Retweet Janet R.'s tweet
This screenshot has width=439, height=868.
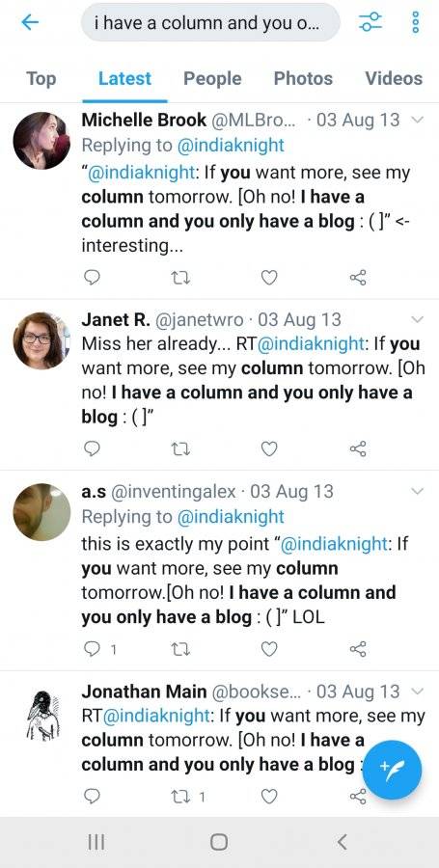click(x=181, y=448)
